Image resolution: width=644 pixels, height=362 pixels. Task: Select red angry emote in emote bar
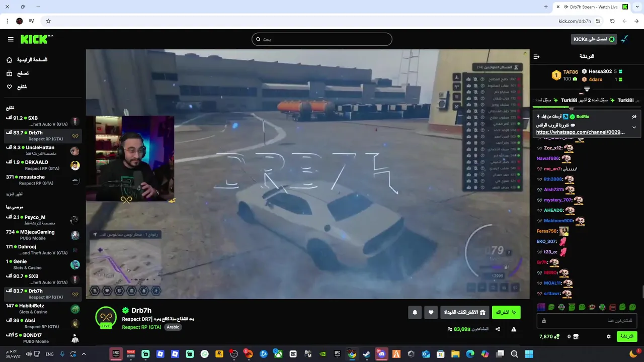(612, 307)
